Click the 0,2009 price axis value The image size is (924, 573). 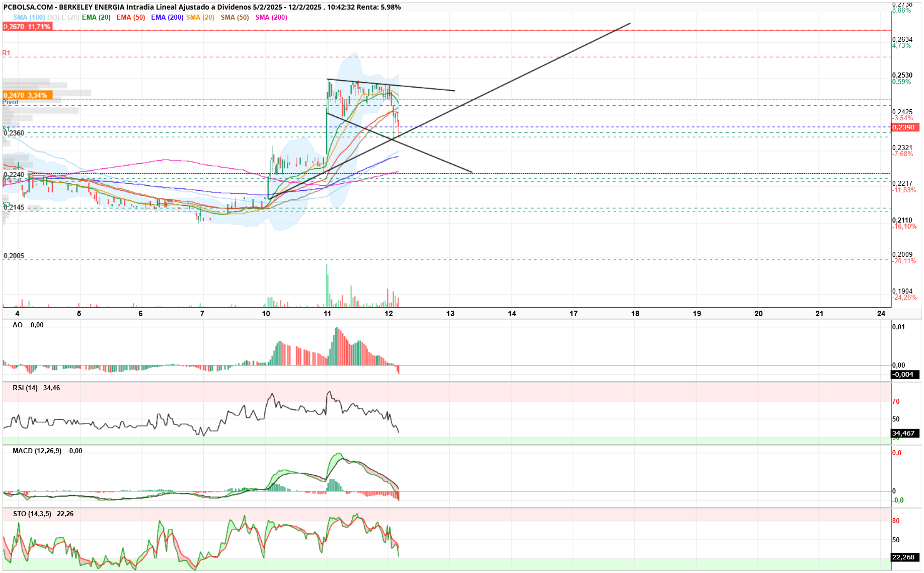[902, 255]
